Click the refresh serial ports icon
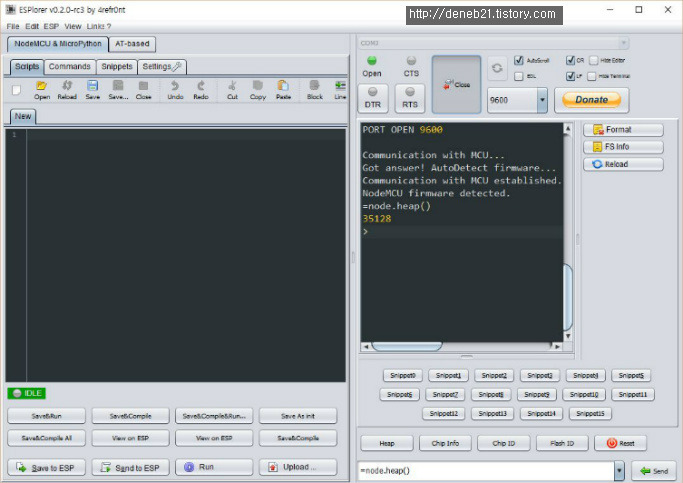This screenshot has height=483, width=683. click(x=497, y=68)
